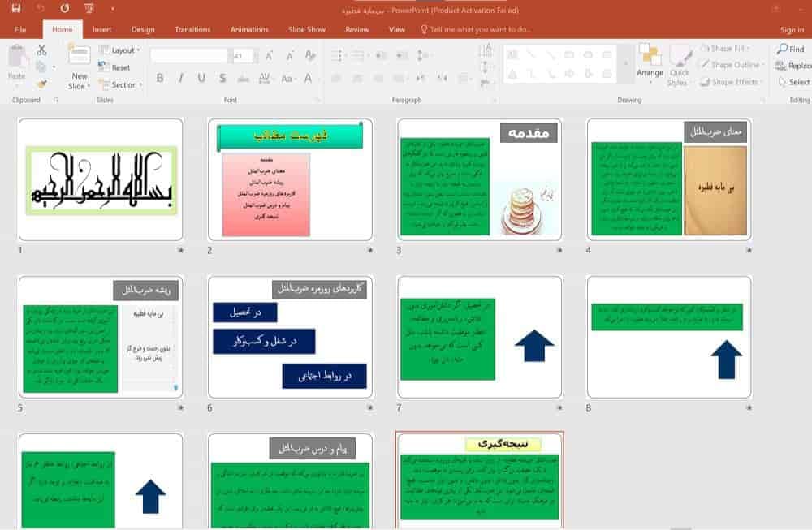Click Clear All Formatting icon

pyautogui.click(x=309, y=55)
